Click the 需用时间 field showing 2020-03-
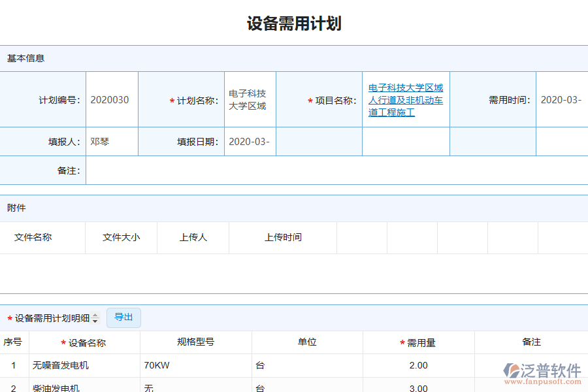Screen dimensions: 588x392 click(561, 99)
